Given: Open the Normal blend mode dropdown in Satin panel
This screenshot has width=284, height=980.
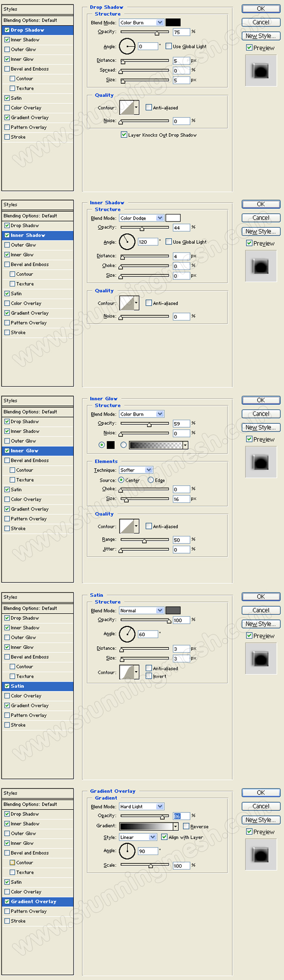Looking at the screenshot, I should pyautogui.click(x=141, y=610).
